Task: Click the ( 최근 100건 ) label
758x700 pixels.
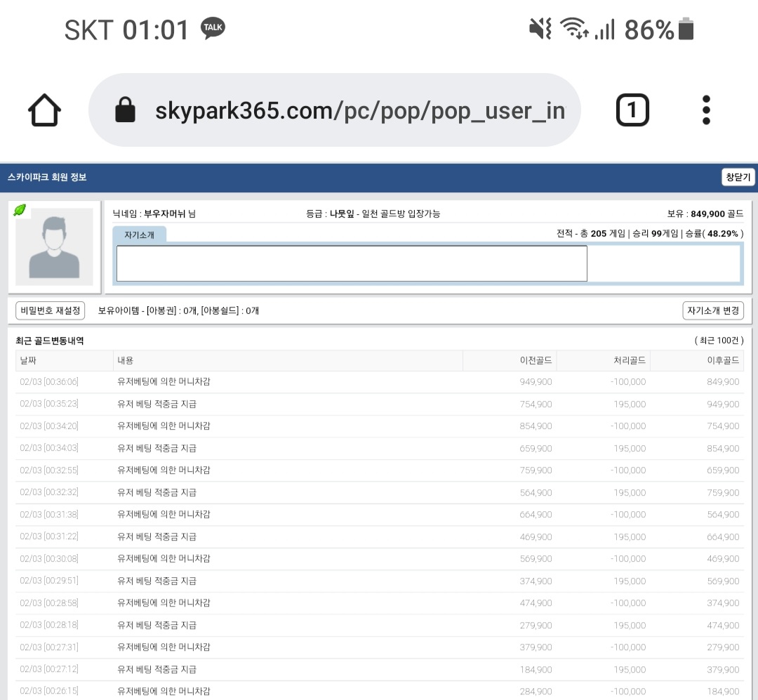Action: click(x=719, y=341)
